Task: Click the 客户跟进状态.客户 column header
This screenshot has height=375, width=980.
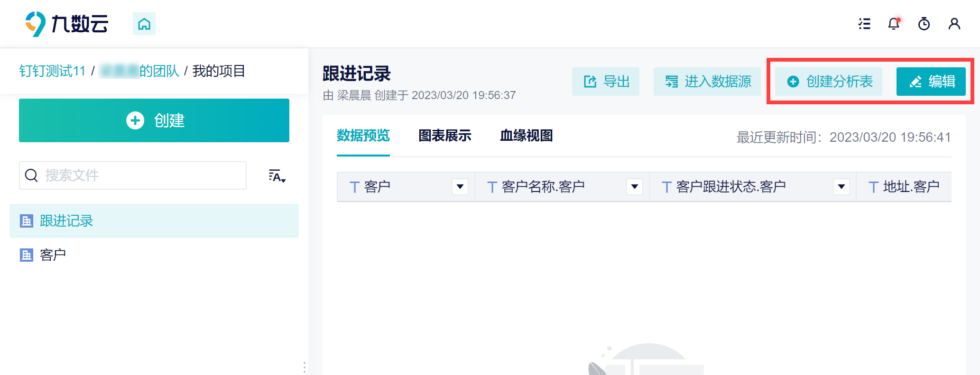Action: [753, 187]
